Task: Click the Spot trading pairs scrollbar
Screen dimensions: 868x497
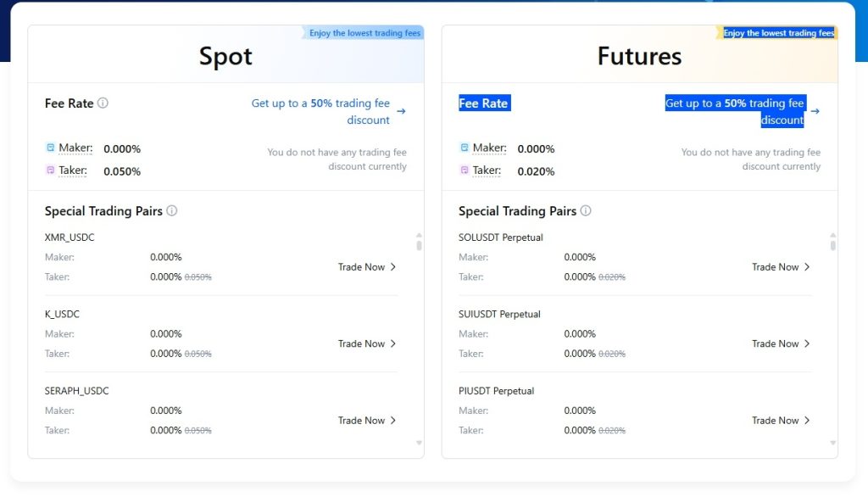Action: tap(418, 246)
